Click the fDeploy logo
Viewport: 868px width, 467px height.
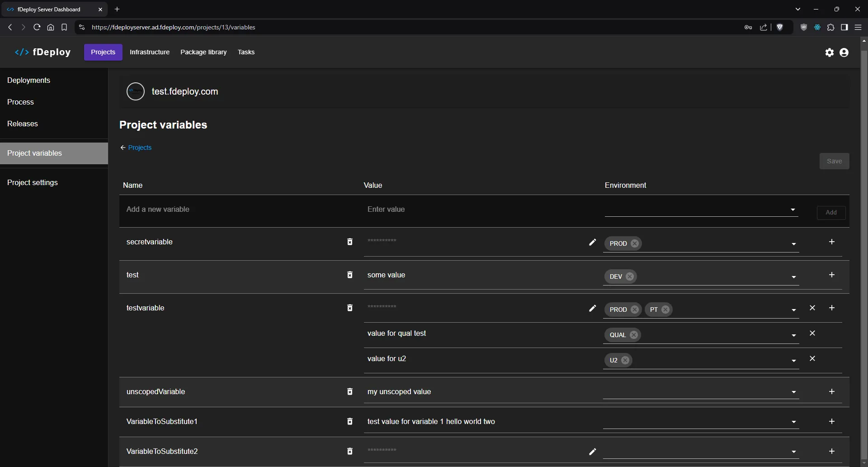(x=44, y=52)
